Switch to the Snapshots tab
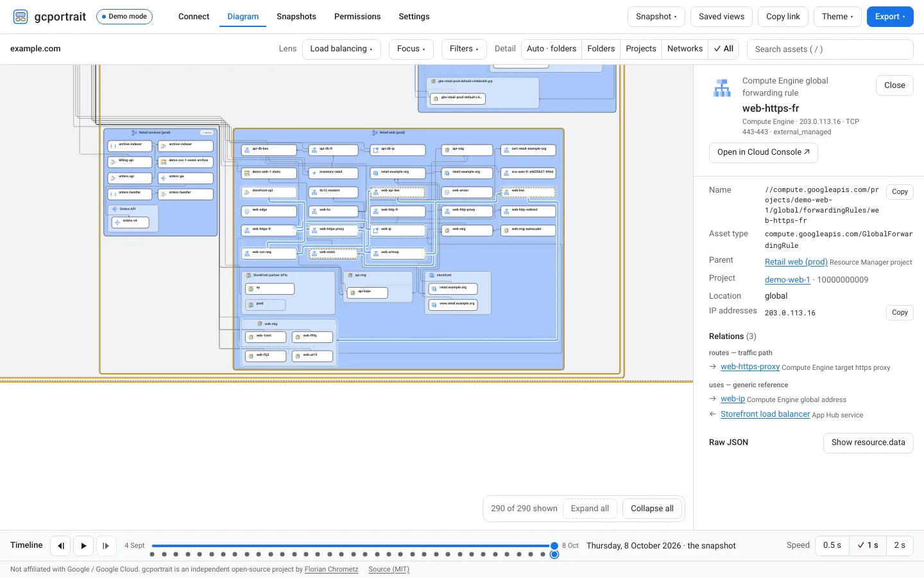This screenshot has width=924, height=578. pyautogui.click(x=296, y=17)
